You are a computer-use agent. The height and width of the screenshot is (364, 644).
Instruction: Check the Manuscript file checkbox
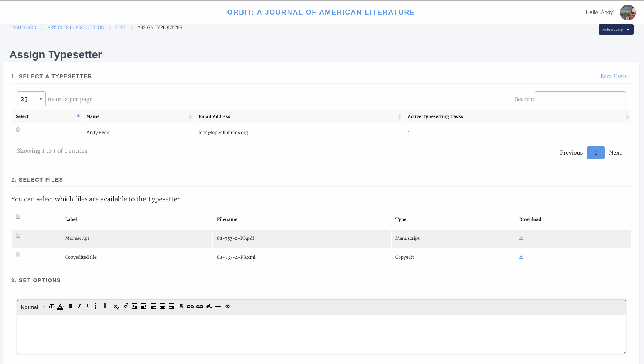coord(18,235)
